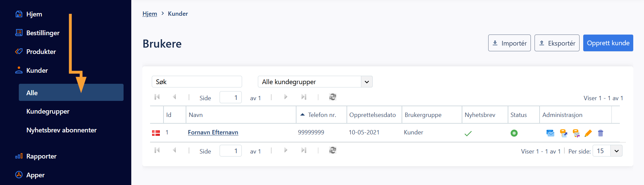Click the key with envelope password-email icon
This screenshot has height=185, width=644.
pyautogui.click(x=576, y=133)
